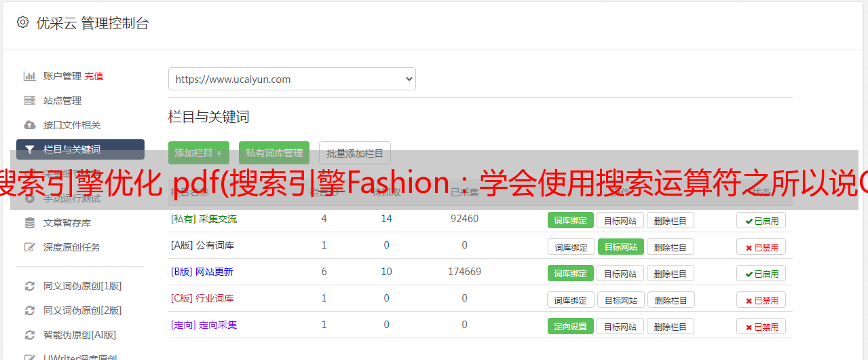Click the cloud upload icon for 接口文件相关
The width and height of the screenshot is (868, 360).
30,125
